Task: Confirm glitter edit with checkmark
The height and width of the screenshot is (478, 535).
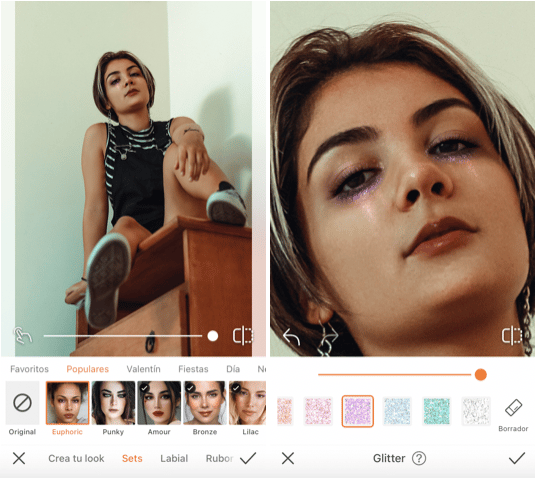Action: pos(517,458)
